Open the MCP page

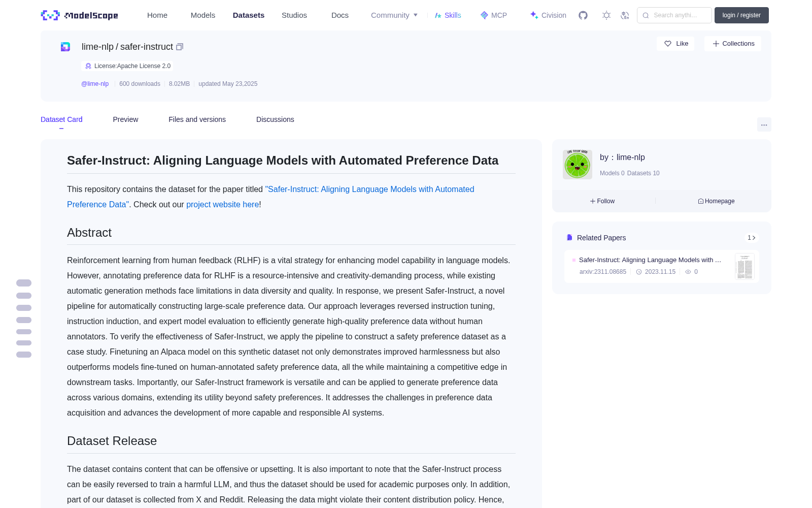tap(493, 15)
